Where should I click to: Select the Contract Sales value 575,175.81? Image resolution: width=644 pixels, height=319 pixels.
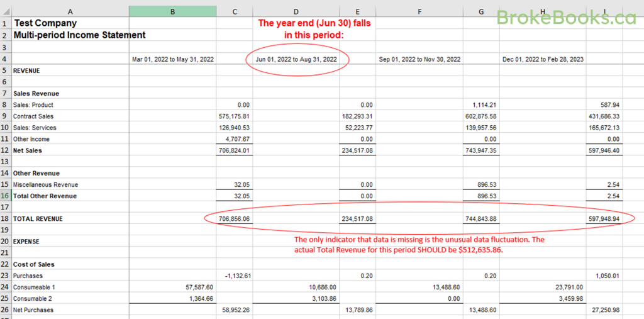(235, 116)
